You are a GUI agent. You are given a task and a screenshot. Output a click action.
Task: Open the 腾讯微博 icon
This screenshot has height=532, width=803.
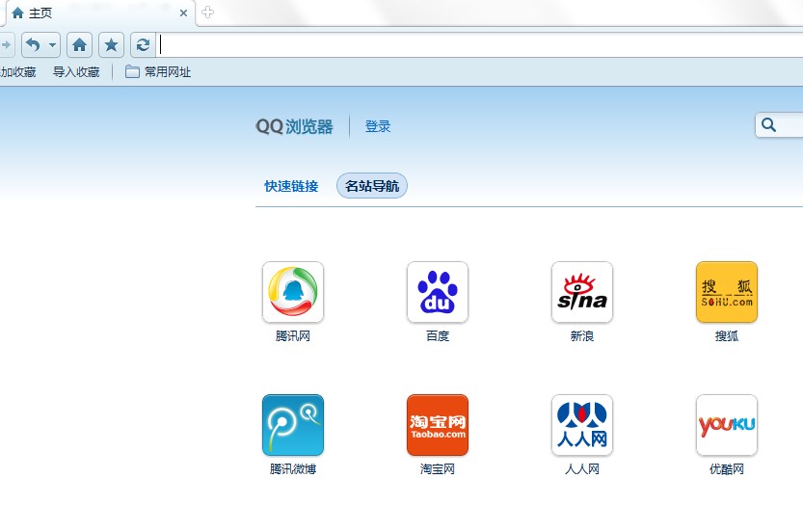coord(293,425)
